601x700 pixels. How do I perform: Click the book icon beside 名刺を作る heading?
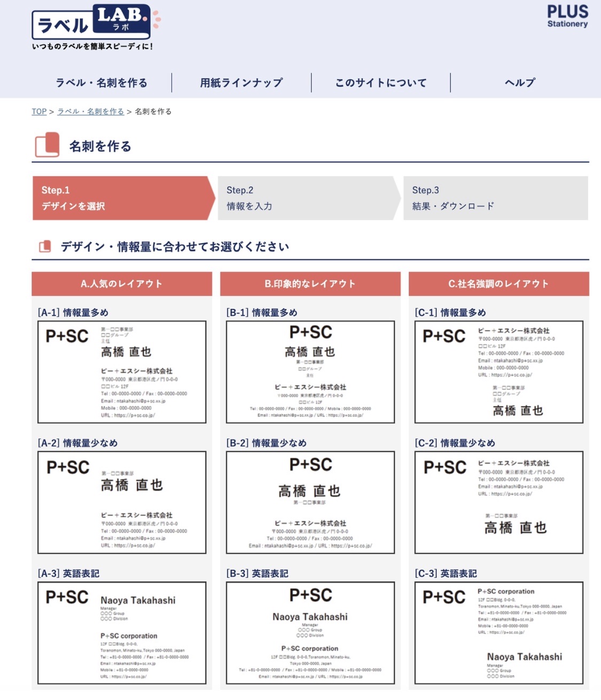coord(47,145)
